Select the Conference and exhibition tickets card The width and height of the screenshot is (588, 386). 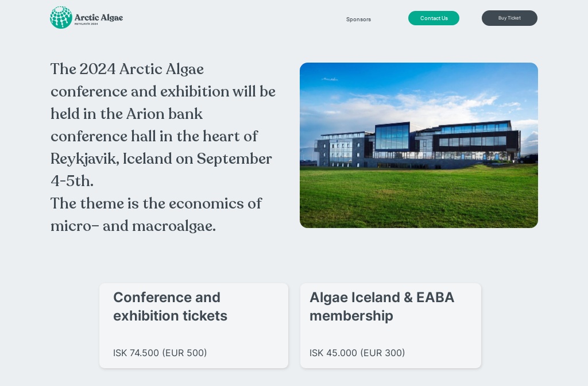click(x=194, y=325)
